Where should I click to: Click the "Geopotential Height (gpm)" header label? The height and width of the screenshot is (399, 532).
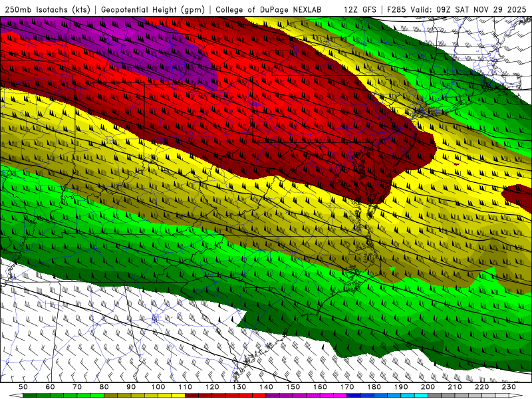point(153,10)
